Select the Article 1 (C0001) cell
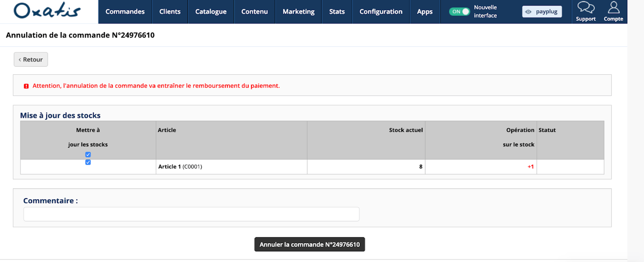Image resolution: width=644 pixels, height=262 pixels. tap(231, 167)
